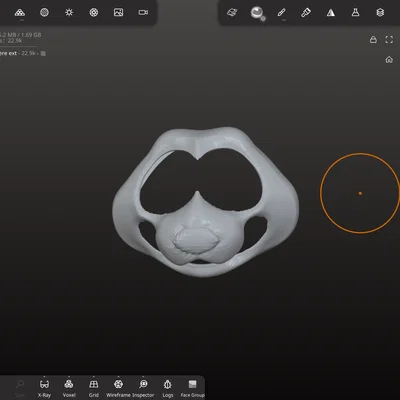Open the Post Process aperture icon
The height and width of the screenshot is (400, 400).
click(94, 13)
